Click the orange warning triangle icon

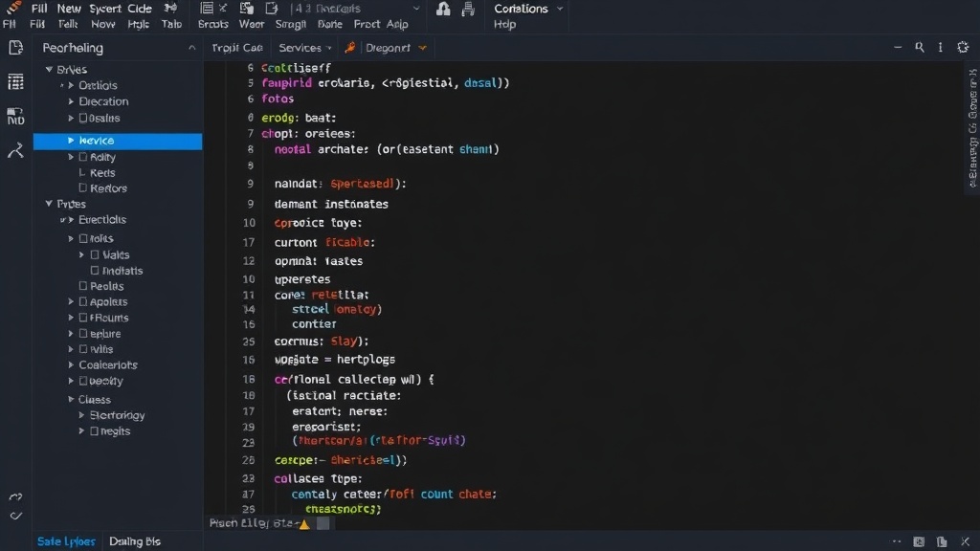click(304, 524)
